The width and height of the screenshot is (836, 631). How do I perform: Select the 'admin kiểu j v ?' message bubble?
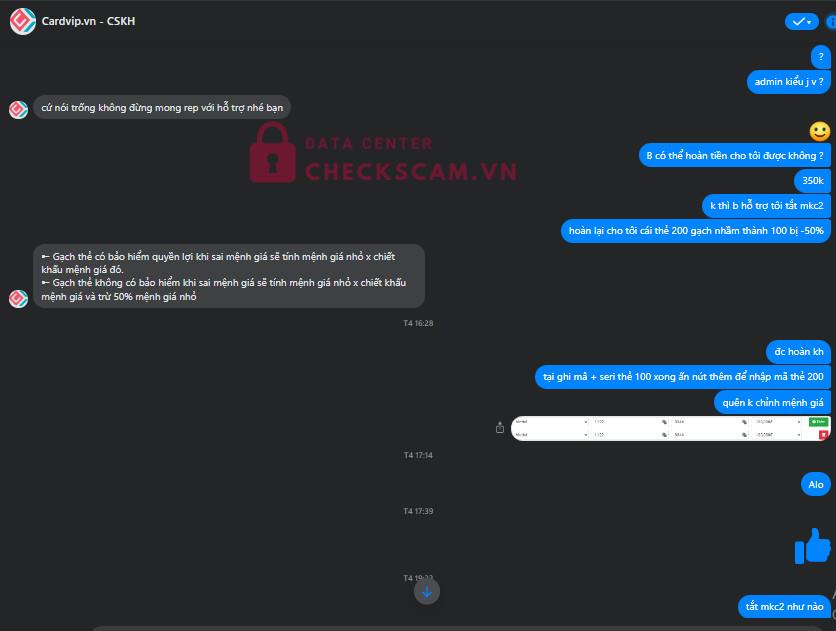point(789,82)
